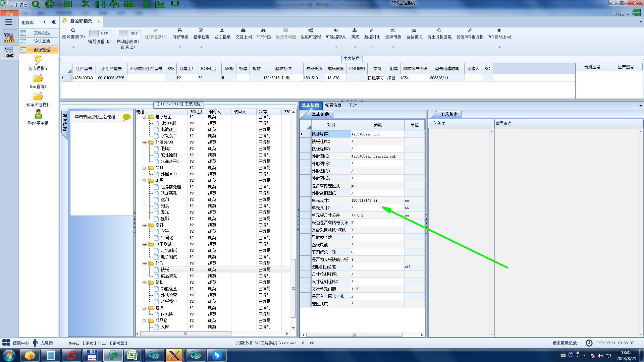The image size is (644, 362).
Task: Switch to the 工时 tab
Action: click(x=353, y=105)
